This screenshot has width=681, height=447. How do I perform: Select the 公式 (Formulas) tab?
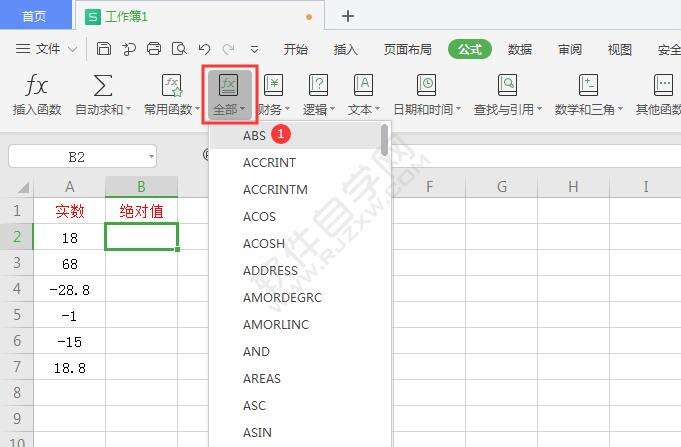pos(469,49)
